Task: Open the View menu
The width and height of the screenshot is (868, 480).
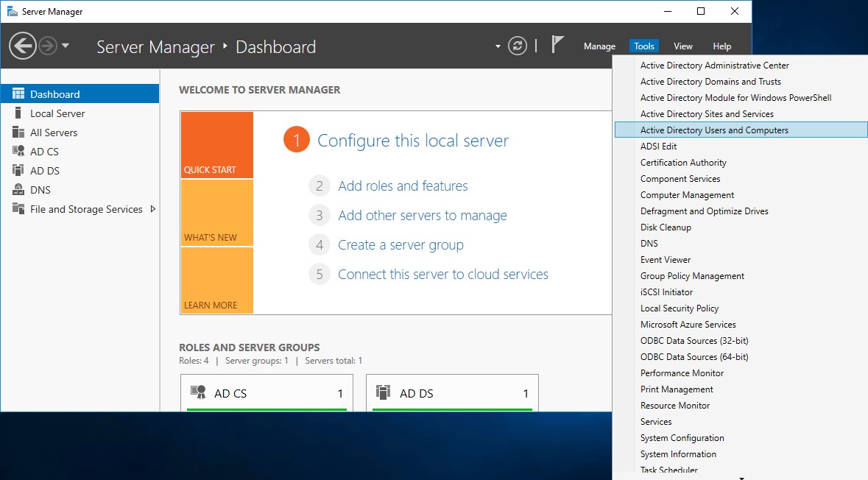Action: pyautogui.click(x=682, y=46)
